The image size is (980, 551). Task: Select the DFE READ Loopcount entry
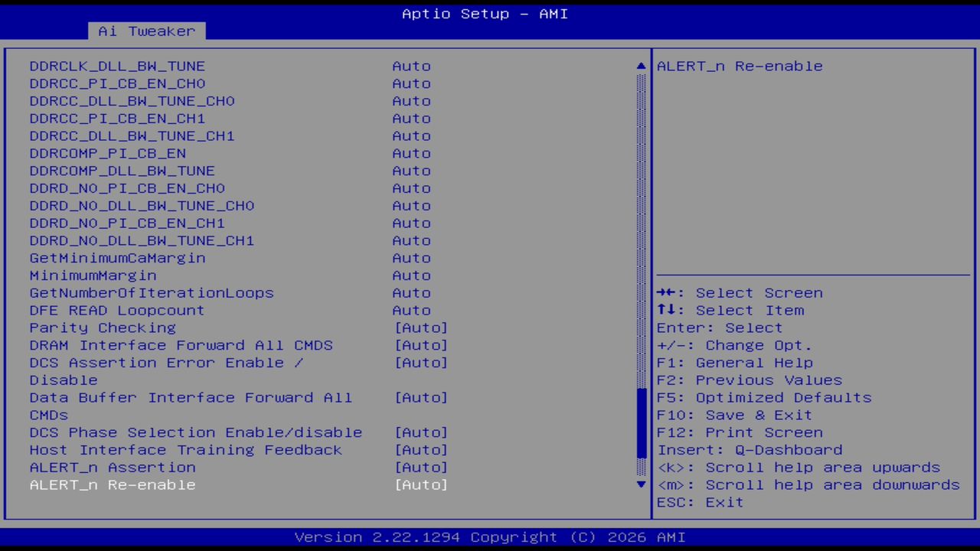pyautogui.click(x=116, y=310)
